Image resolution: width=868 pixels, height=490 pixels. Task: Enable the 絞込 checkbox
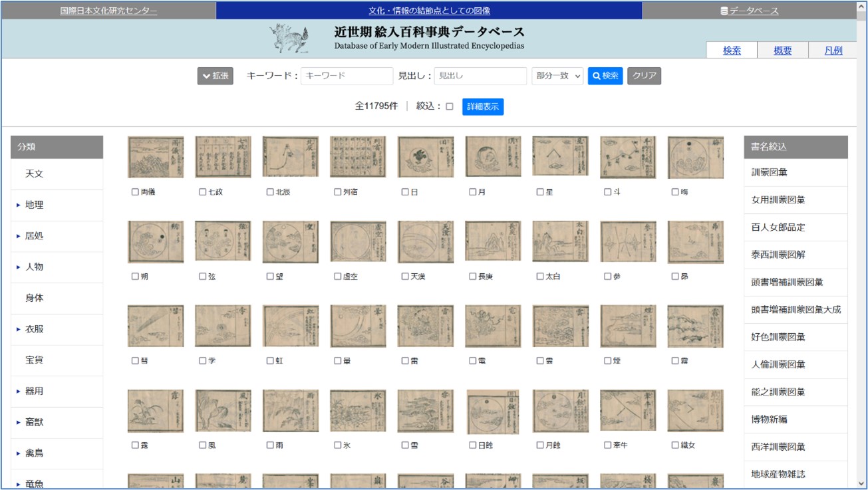[450, 106]
